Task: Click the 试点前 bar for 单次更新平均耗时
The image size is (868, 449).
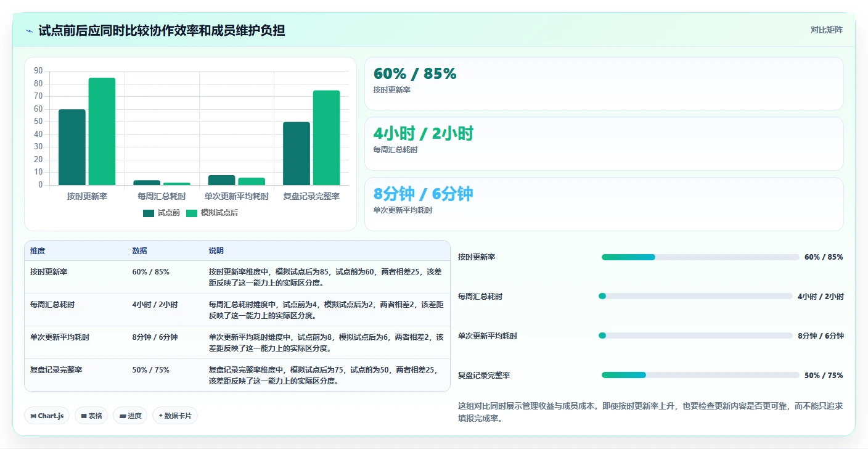Action: [222, 180]
